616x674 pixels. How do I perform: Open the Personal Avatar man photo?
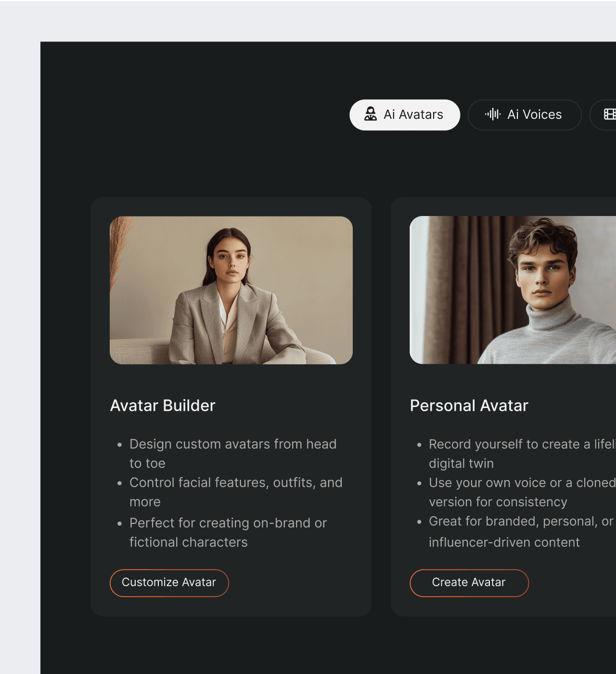(x=513, y=290)
